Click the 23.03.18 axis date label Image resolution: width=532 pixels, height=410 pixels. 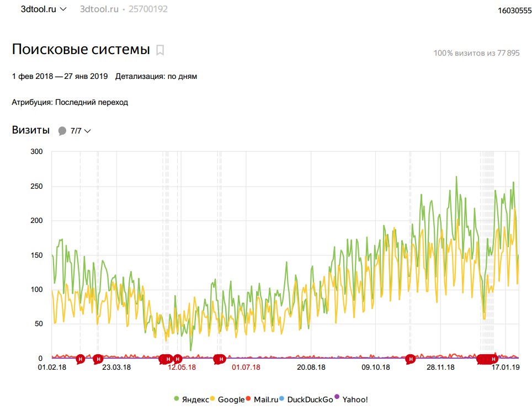[116, 368]
